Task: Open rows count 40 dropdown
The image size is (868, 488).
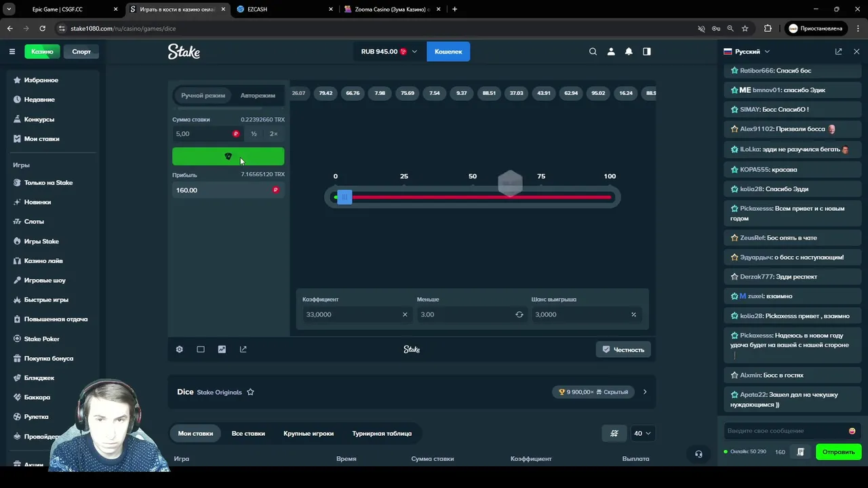Action: coord(642,433)
